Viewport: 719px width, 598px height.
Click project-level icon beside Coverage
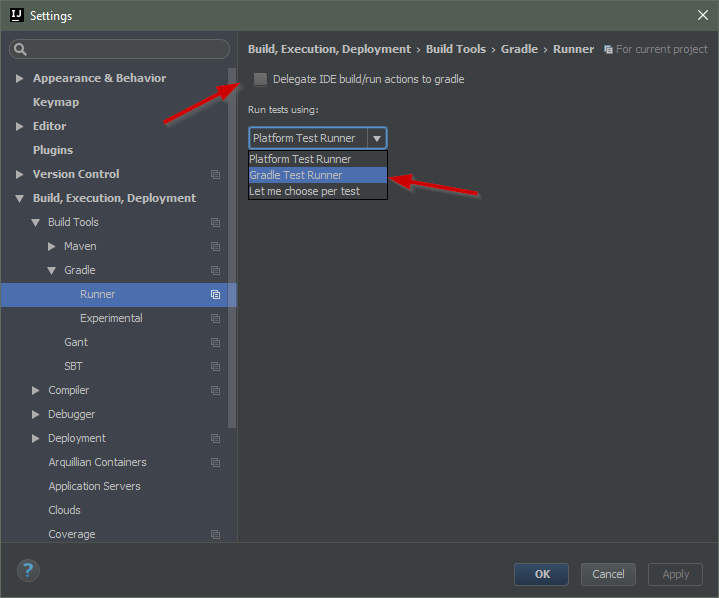pos(216,534)
